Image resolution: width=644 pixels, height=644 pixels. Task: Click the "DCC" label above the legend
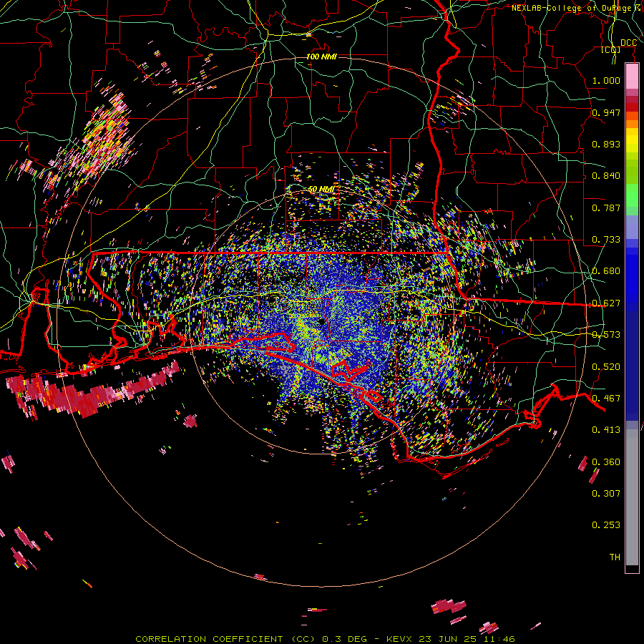(628, 43)
